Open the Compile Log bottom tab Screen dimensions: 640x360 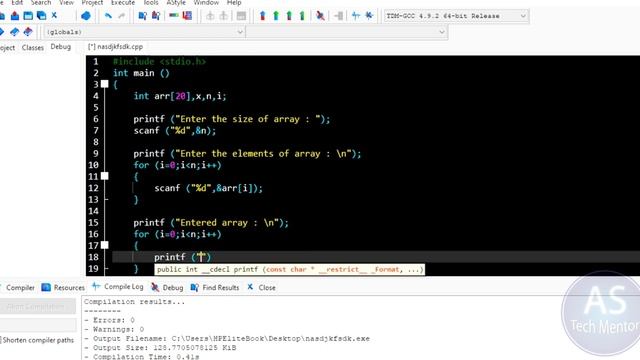tap(118, 287)
